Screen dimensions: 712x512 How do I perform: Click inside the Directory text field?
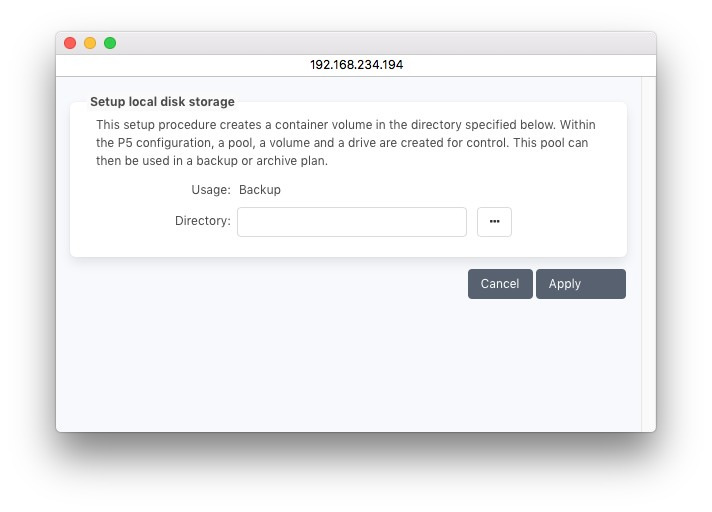[x=351, y=222]
